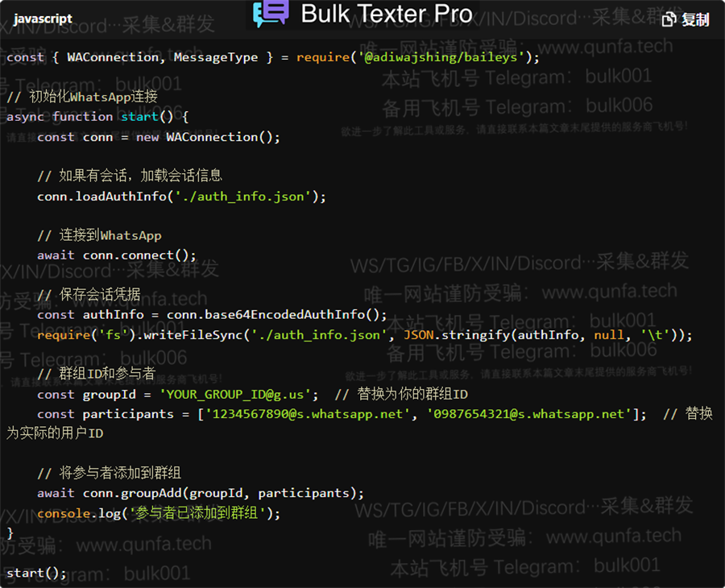This screenshot has width=725, height=588.
Task: Select the 'YOUR_GROUP_ID@g.us' string
Action: coord(235,395)
